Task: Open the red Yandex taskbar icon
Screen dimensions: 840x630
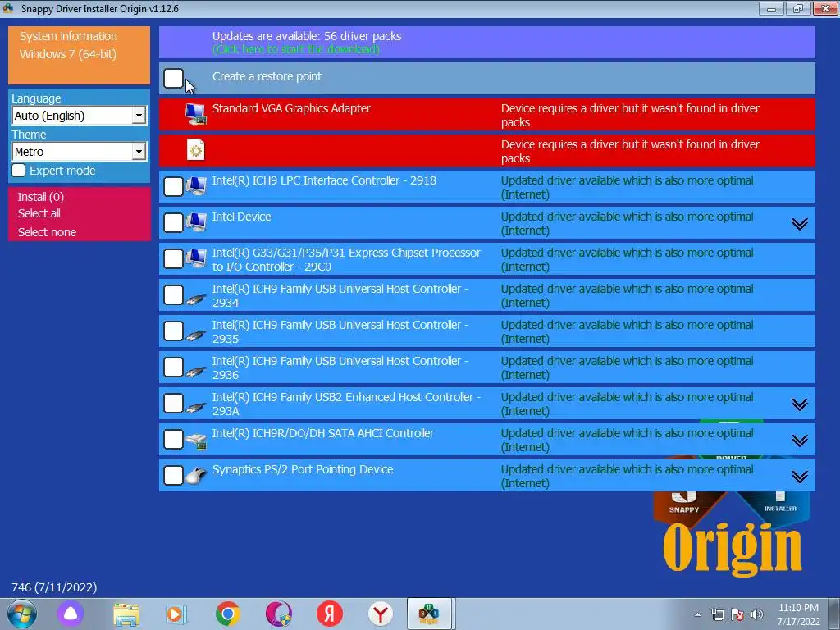Action: pyautogui.click(x=330, y=614)
